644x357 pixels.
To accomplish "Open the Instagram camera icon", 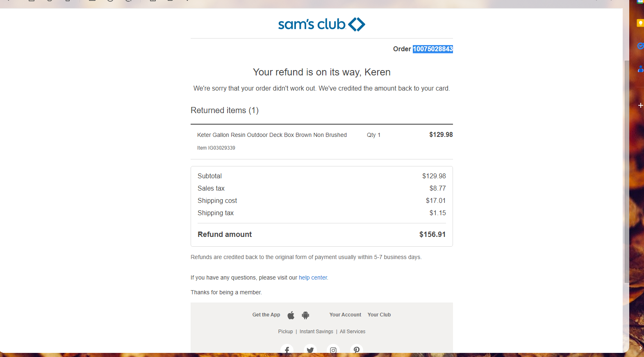I will click(333, 350).
